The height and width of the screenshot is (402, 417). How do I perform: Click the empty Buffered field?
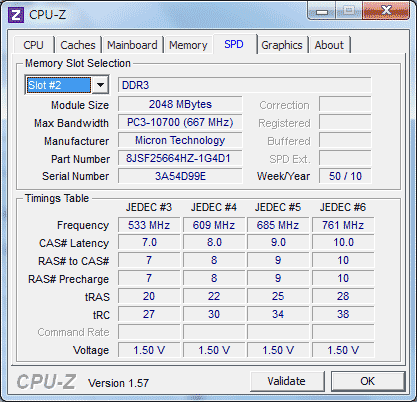pyautogui.click(x=345, y=140)
